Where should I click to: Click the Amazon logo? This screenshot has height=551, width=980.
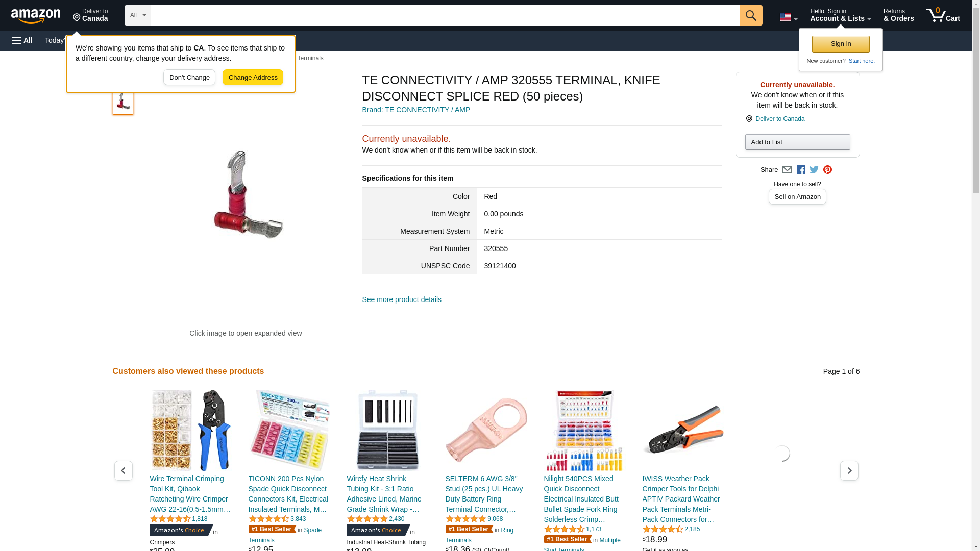(x=36, y=16)
